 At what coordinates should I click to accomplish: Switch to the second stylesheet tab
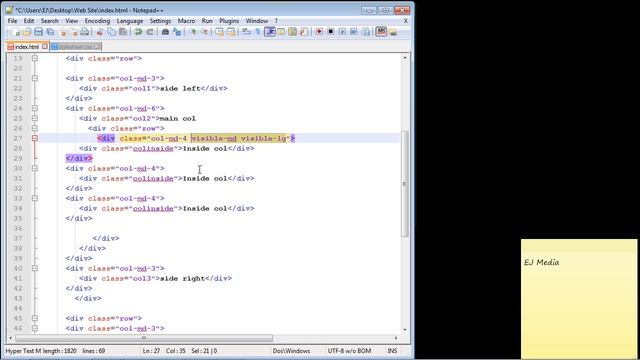tap(76, 47)
